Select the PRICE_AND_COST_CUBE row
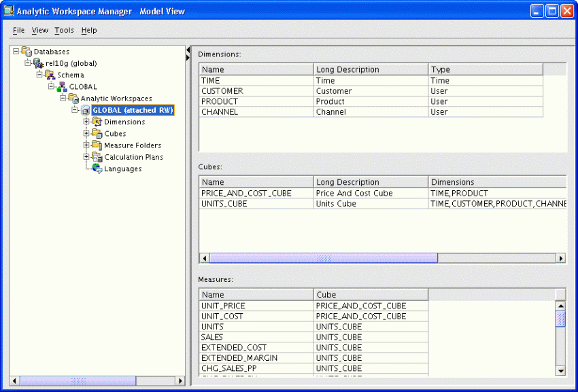Screen dimensions: 578x392 coord(383,193)
